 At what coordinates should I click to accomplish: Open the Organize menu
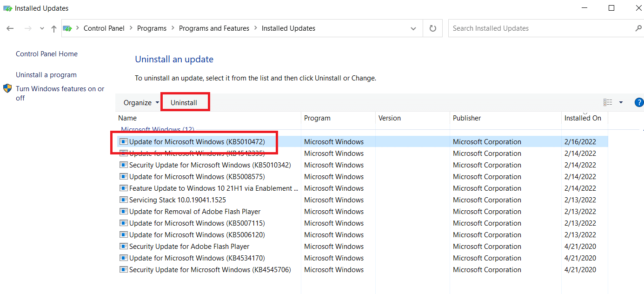point(141,103)
